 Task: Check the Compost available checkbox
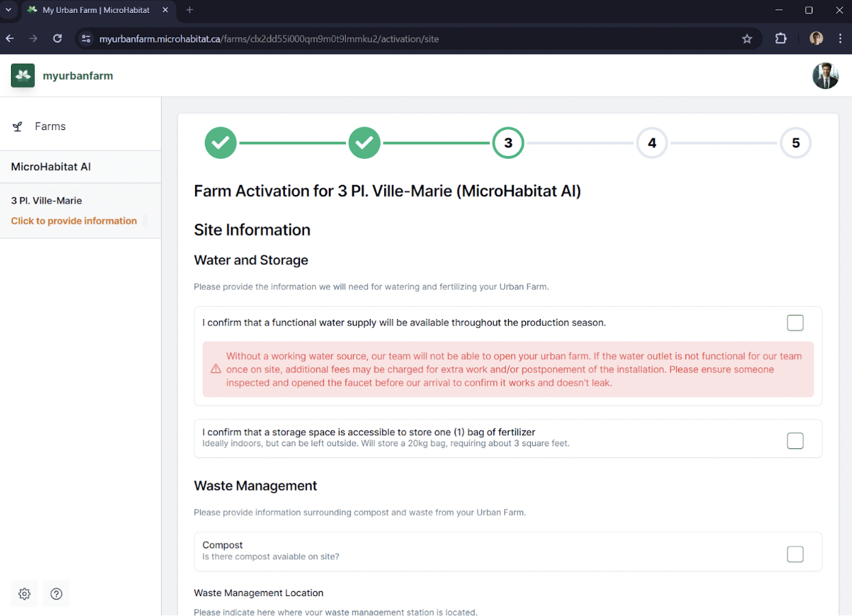(795, 554)
